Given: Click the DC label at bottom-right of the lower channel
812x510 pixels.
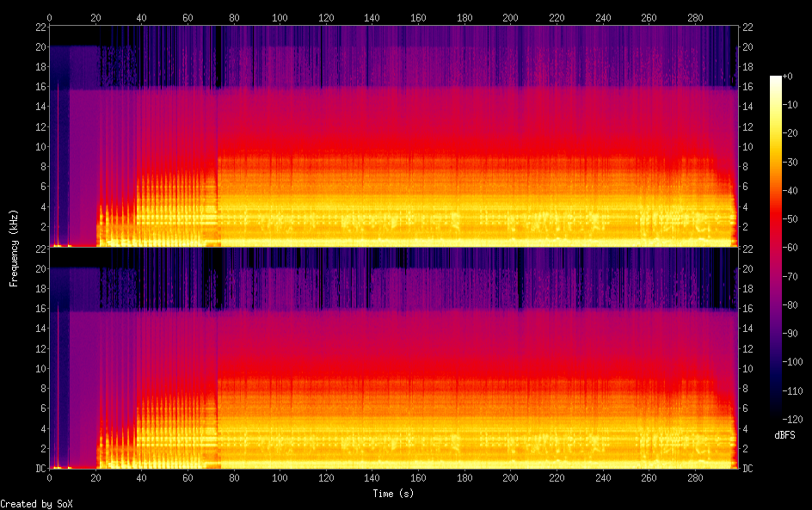Looking at the screenshot, I should [x=748, y=469].
